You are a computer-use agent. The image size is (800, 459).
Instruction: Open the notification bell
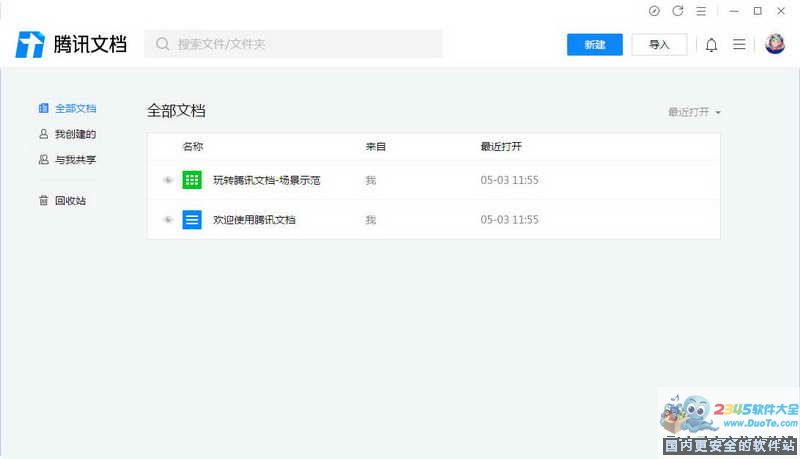pos(711,45)
